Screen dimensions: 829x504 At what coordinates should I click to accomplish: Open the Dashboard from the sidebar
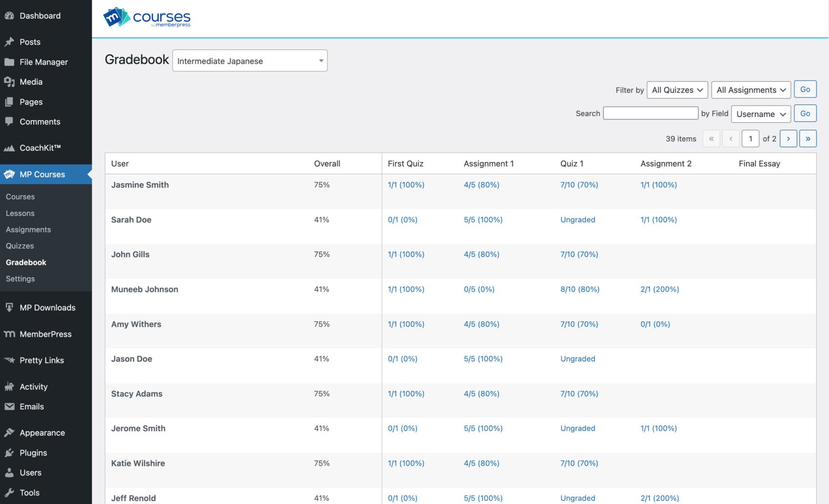(x=10, y=16)
